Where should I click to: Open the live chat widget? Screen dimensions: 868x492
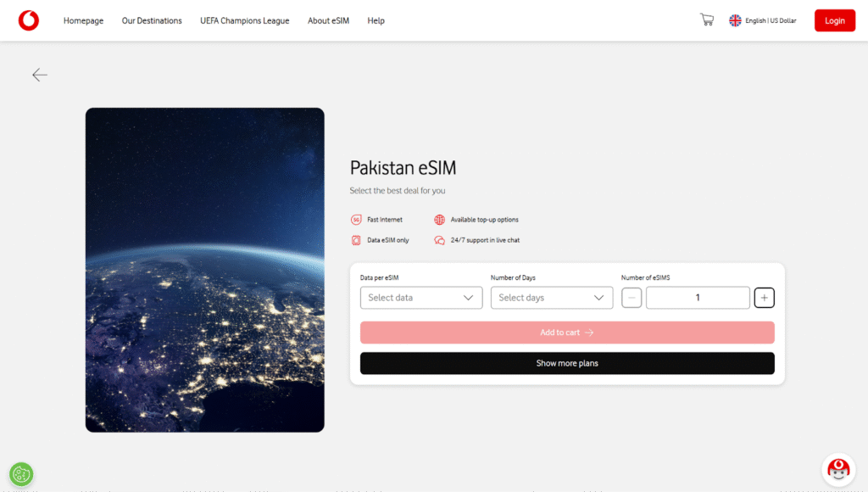pyautogui.click(x=837, y=469)
